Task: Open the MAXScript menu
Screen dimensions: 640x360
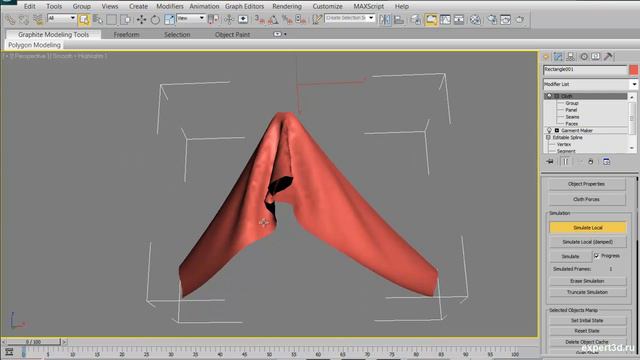Action: (369, 6)
